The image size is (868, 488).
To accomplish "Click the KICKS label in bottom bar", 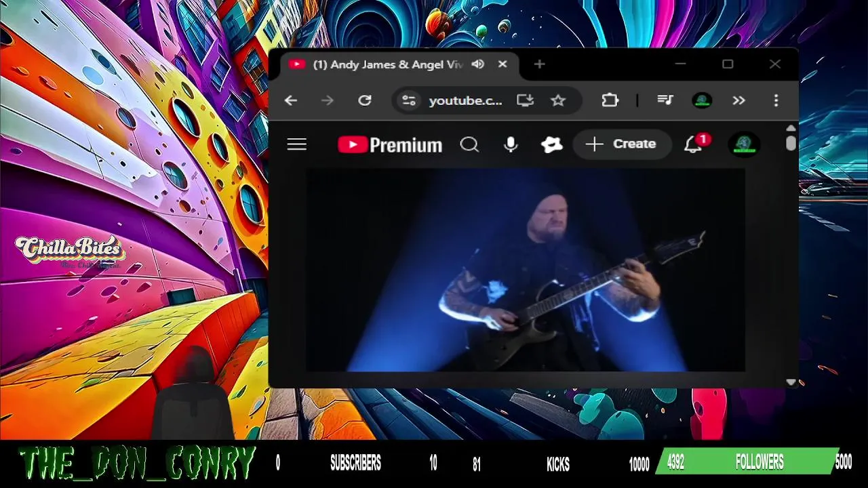I will pyautogui.click(x=558, y=464).
